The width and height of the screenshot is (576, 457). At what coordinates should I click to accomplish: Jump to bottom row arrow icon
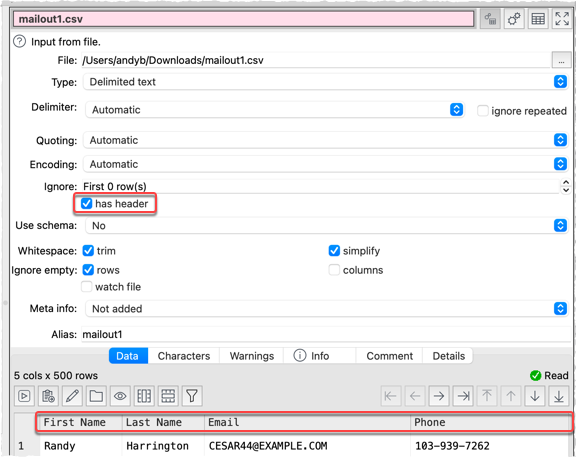[559, 396]
